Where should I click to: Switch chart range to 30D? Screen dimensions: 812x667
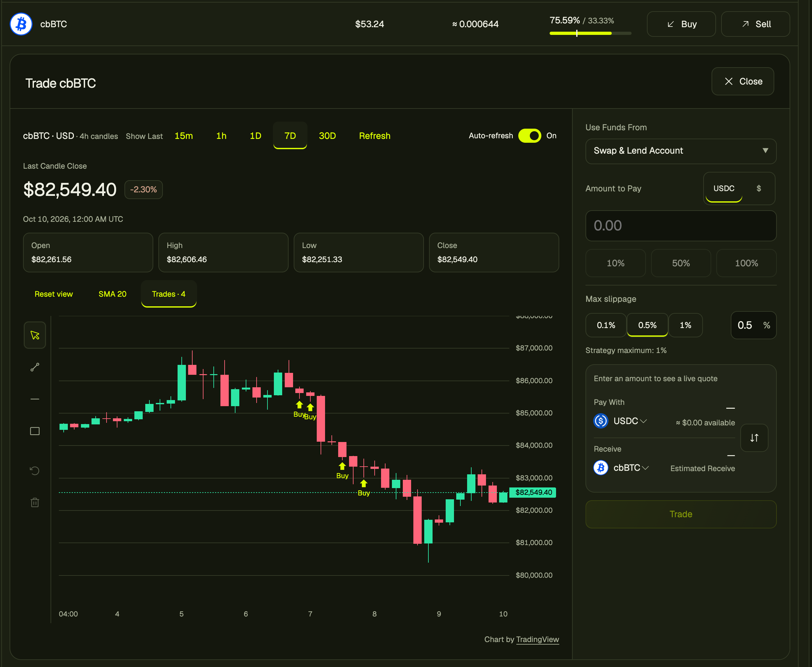(x=327, y=136)
